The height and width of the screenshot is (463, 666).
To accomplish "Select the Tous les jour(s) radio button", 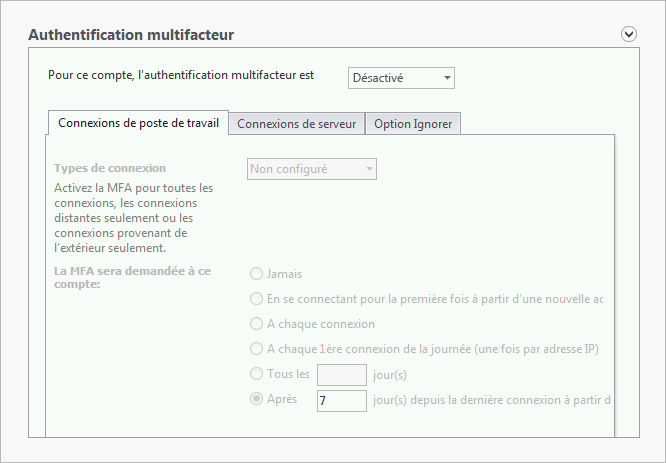I will pyautogui.click(x=256, y=374).
